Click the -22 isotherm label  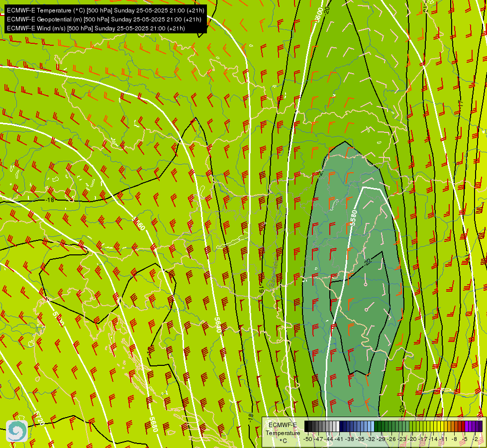(x=367, y=262)
